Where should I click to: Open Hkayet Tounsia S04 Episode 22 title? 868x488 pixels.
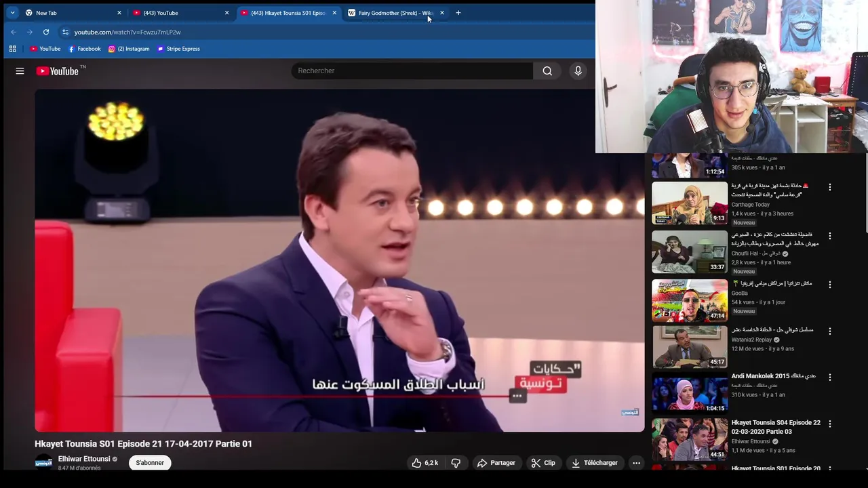[776, 427]
